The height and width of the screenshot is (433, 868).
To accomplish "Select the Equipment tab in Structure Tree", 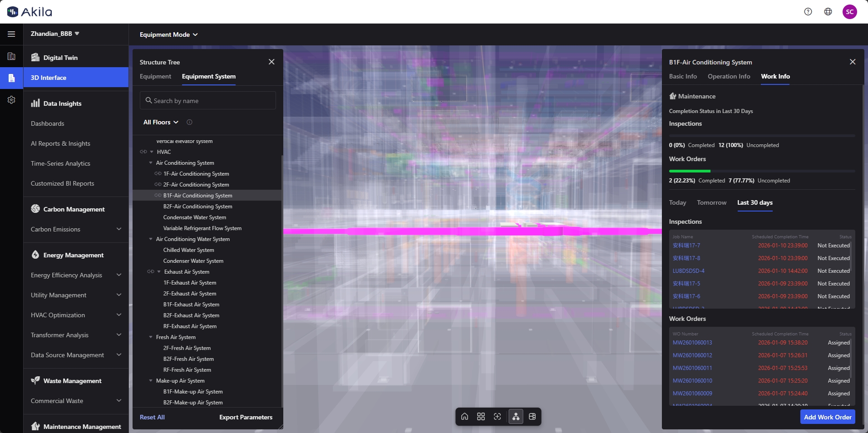I will [155, 76].
